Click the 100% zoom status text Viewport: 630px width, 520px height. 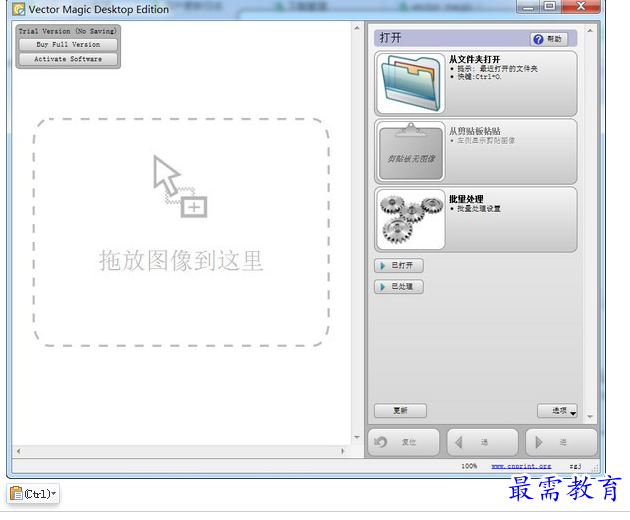pyautogui.click(x=469, y=466)
